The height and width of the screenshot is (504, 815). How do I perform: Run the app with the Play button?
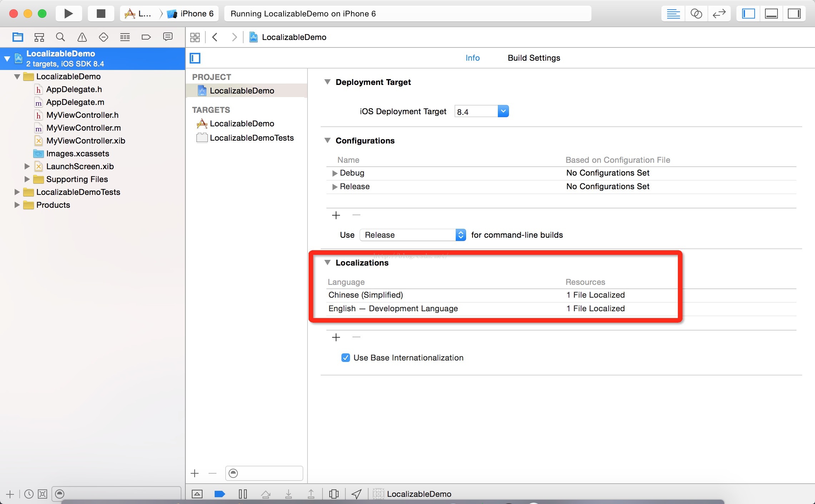coord(69,14)
